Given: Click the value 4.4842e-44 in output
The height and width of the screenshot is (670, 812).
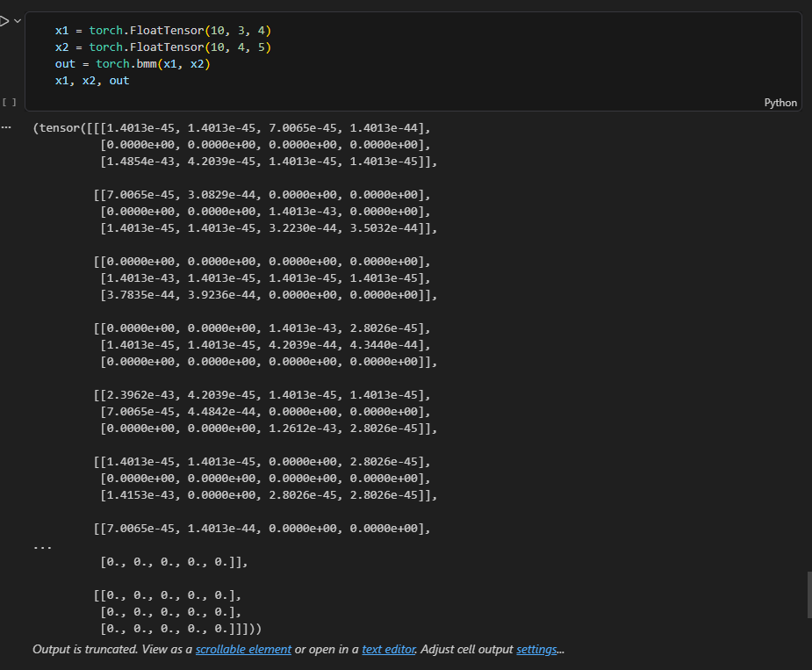Looking at the screenshot, I should (x=221, y=412).
